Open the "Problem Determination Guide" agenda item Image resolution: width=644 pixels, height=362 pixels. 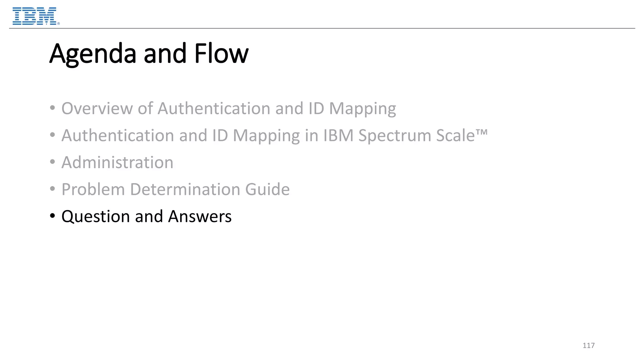(x=175, y=189)
